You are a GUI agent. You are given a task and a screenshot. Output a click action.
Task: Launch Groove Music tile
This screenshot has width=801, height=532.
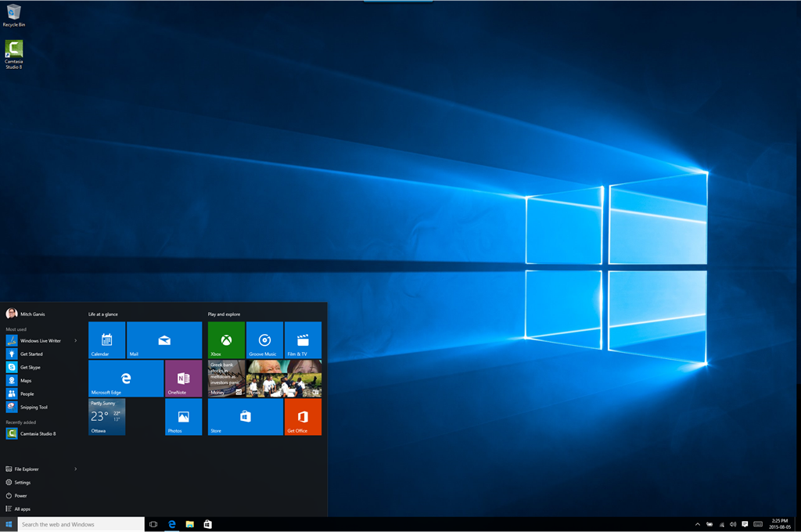click(x=264, y=340)
